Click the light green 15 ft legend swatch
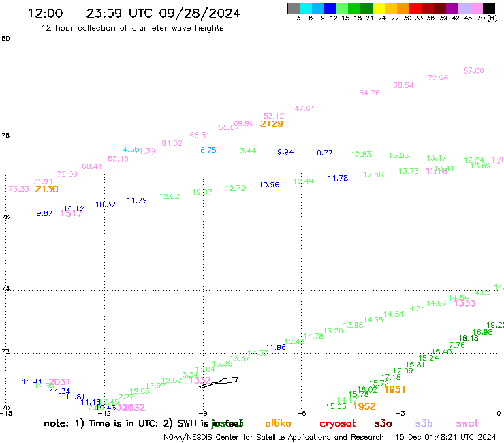 pos(342,8)
